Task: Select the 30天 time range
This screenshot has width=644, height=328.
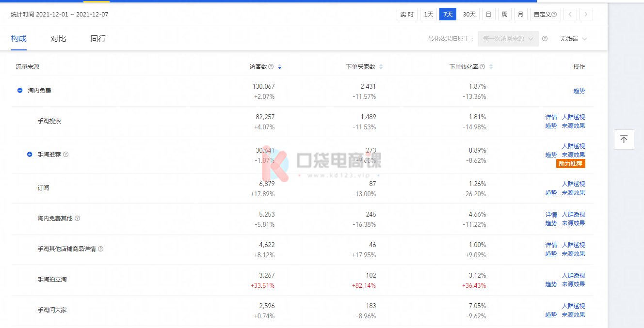Action: click(469, 15)
